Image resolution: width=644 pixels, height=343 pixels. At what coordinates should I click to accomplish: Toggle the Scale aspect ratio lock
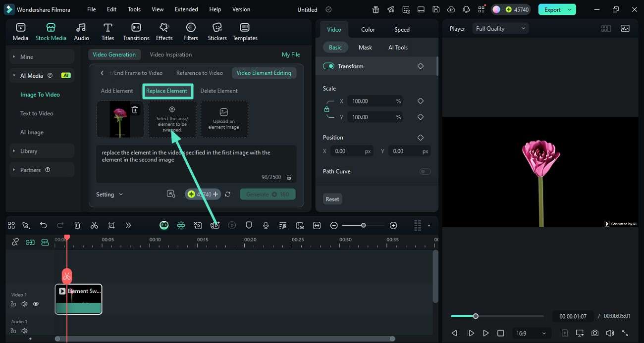point(326,109)
